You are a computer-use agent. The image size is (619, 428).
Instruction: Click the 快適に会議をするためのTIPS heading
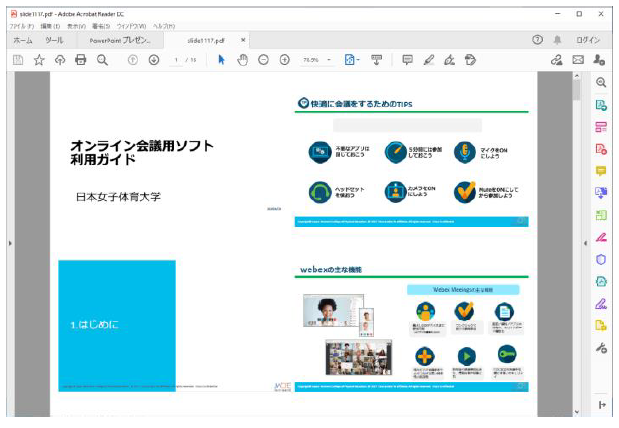tap(361, 104)
